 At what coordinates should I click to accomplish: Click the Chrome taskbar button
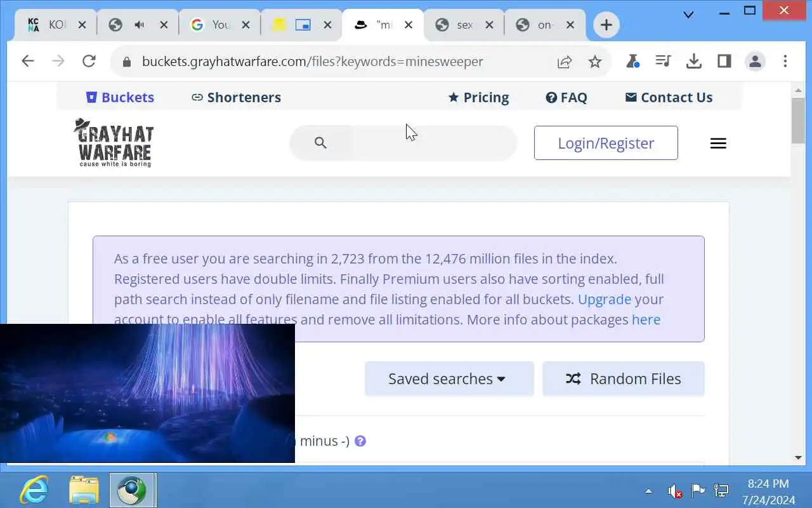pos(132,490)
